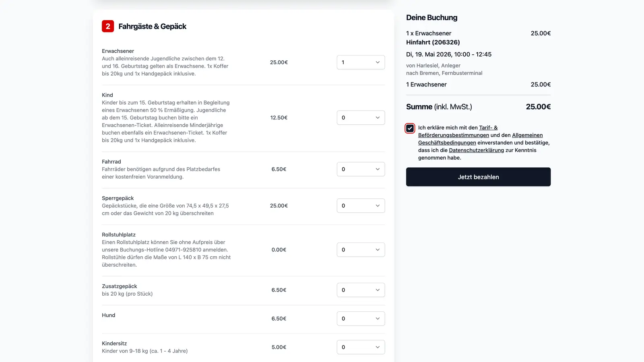Click the 12.50€ price of Kind

[x=279, y=117]
